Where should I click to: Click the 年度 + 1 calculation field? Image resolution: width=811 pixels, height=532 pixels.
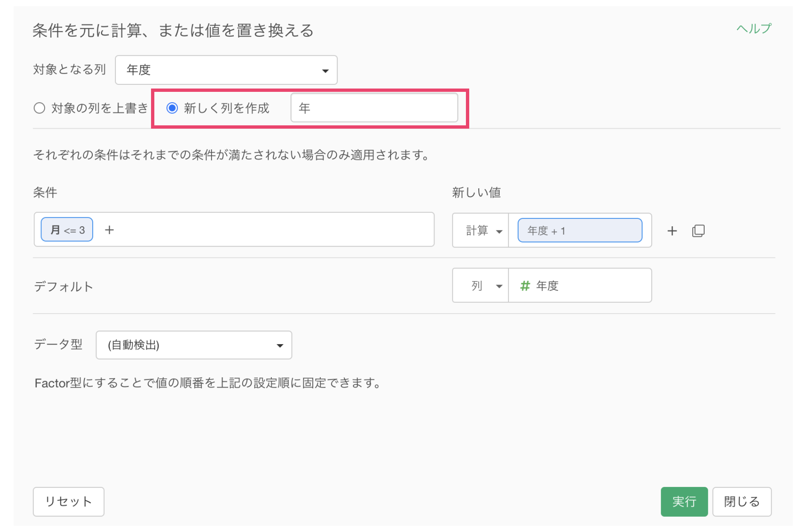click(579, 231)
